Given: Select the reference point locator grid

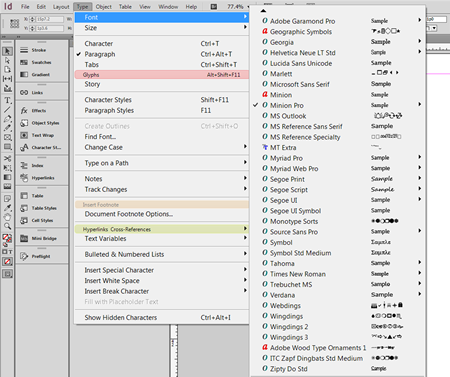Looking at the screenshot, I should [14, 24].
